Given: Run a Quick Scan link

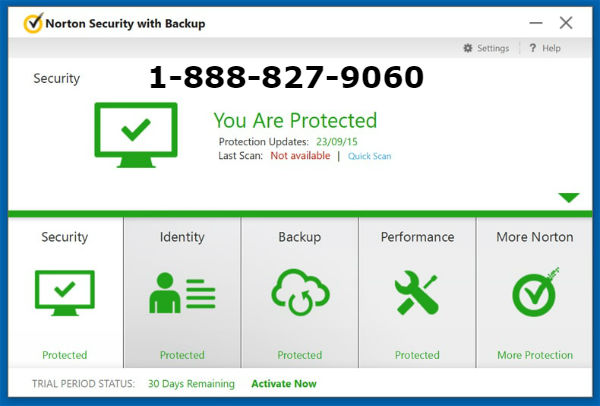Looking at the screenshot, I should (370, 156).
